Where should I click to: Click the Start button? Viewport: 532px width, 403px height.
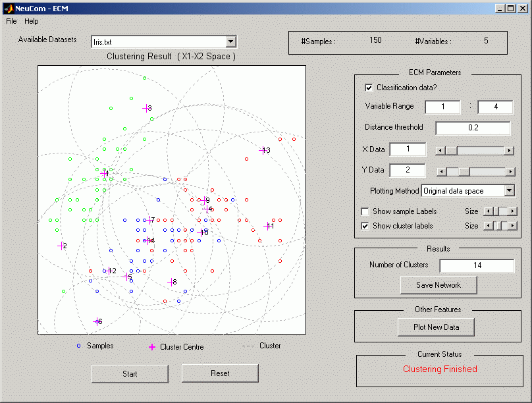[130, 374]
